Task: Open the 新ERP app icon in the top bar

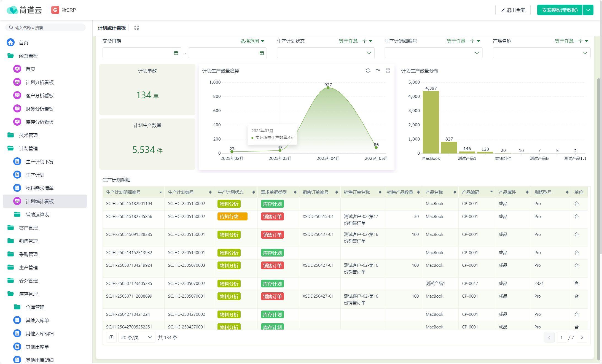Action: (x=55, y=10)
